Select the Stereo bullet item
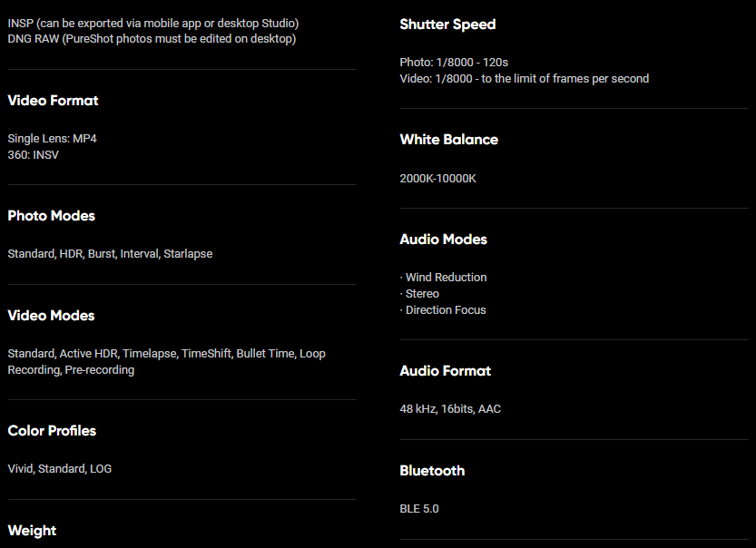The image size is (756, 548). (x=419, y=294)
